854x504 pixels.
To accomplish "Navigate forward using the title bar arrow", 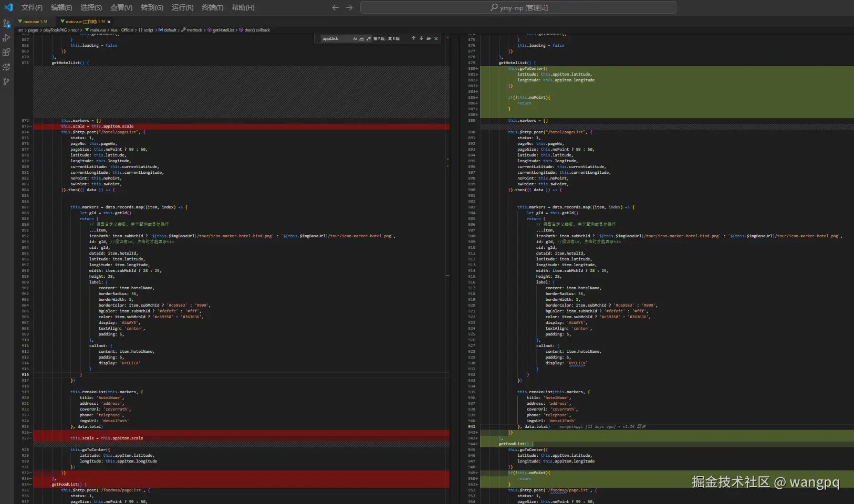I will [349, 7].
